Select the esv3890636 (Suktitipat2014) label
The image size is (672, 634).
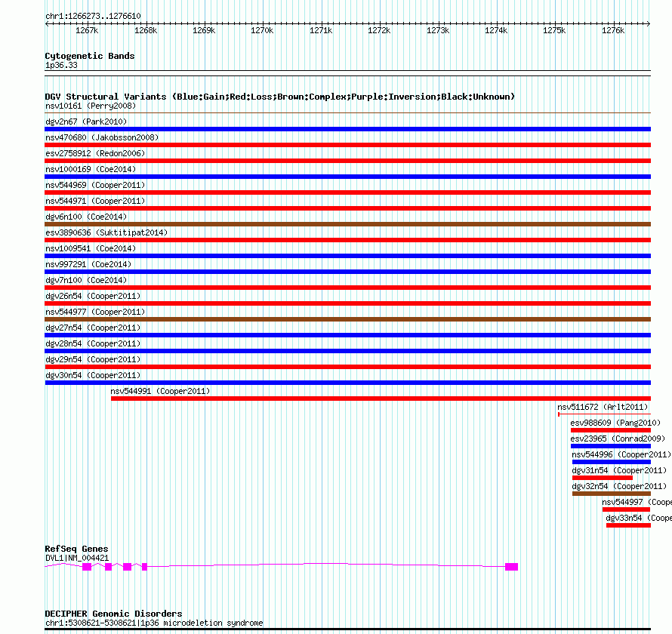tap(106, 232)
